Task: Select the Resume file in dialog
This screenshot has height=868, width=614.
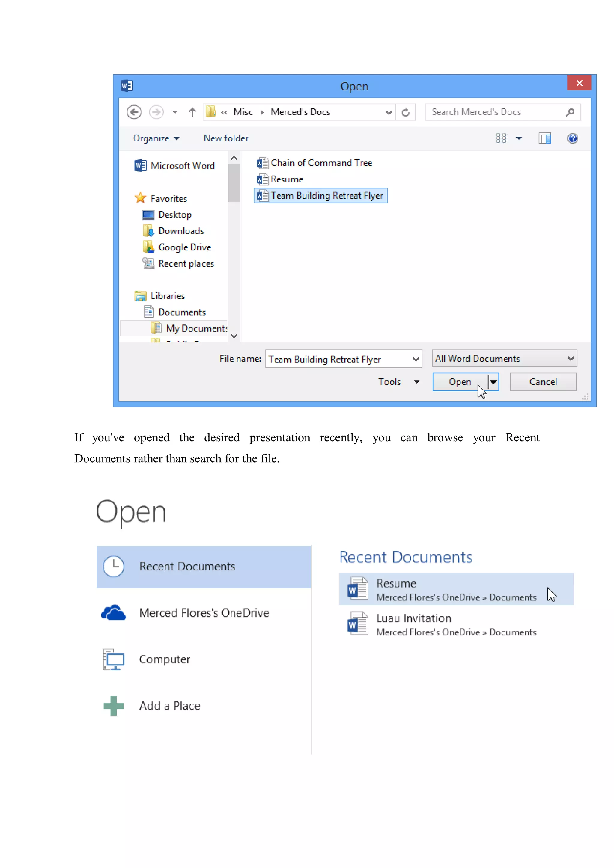Action: [280, 179]
